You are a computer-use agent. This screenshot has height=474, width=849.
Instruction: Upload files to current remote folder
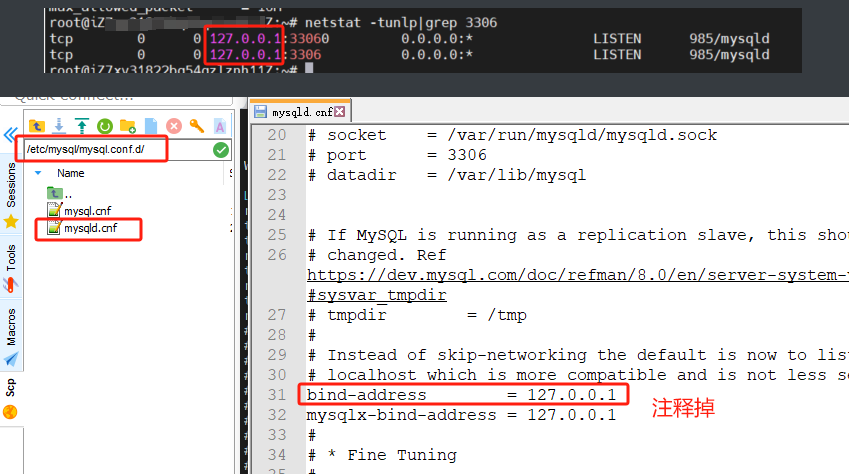pyautogui.click(x=82, y=126)
